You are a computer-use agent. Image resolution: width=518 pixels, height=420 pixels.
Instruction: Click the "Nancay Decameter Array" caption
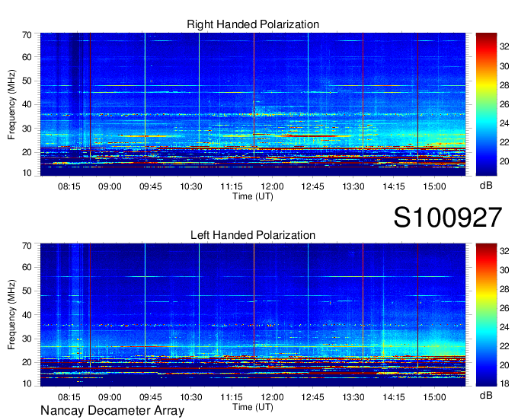pos(112,411)
